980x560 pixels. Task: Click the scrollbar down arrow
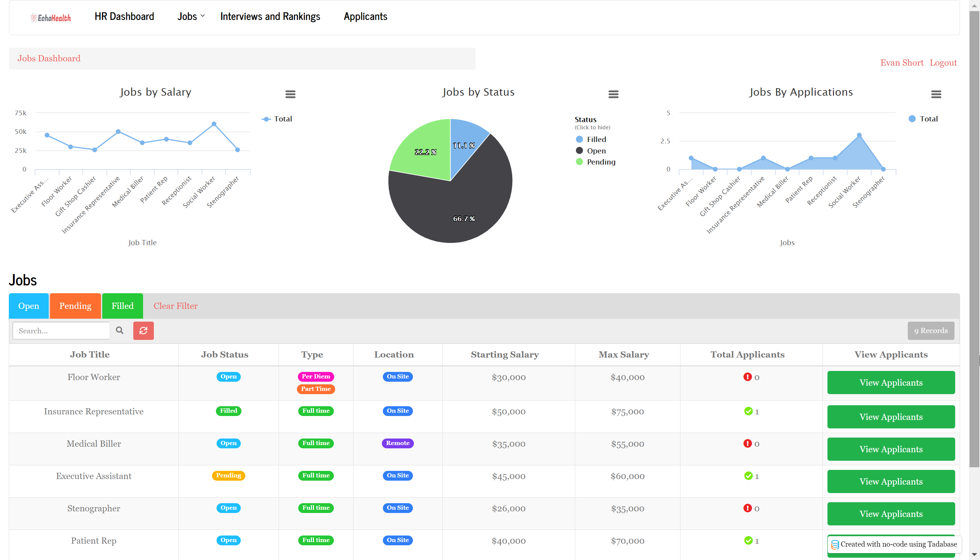pos(974,555)
